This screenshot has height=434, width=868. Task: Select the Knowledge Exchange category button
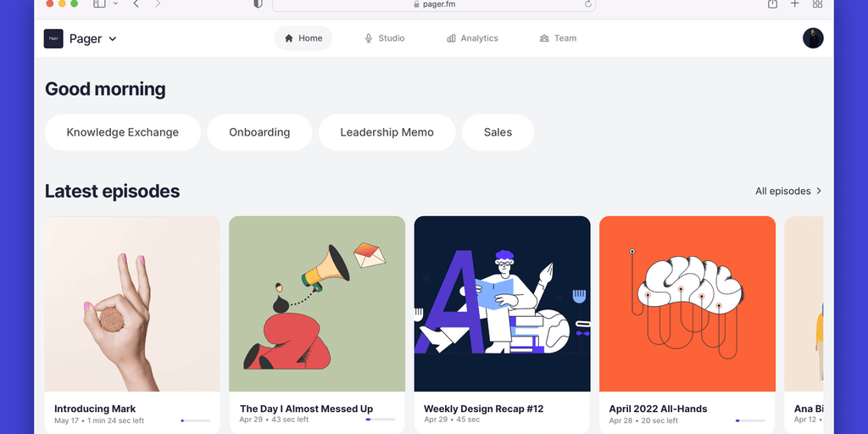tap(123, 132)
